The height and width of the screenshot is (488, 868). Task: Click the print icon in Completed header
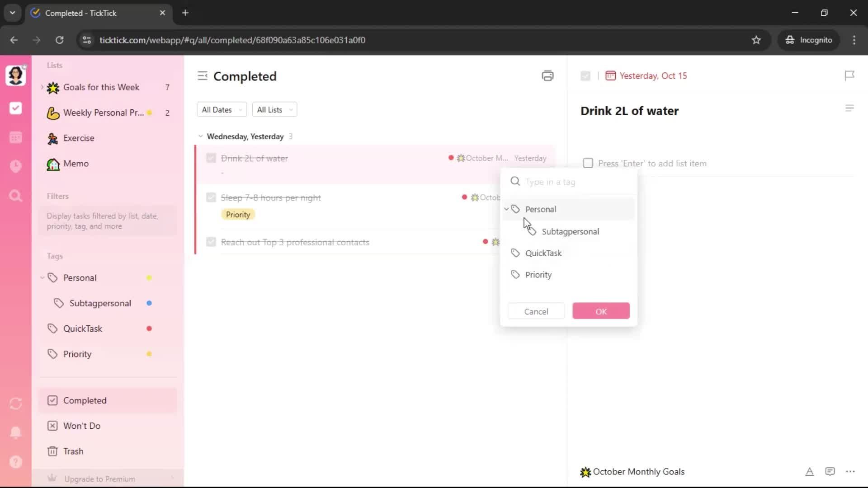[547, 76]
